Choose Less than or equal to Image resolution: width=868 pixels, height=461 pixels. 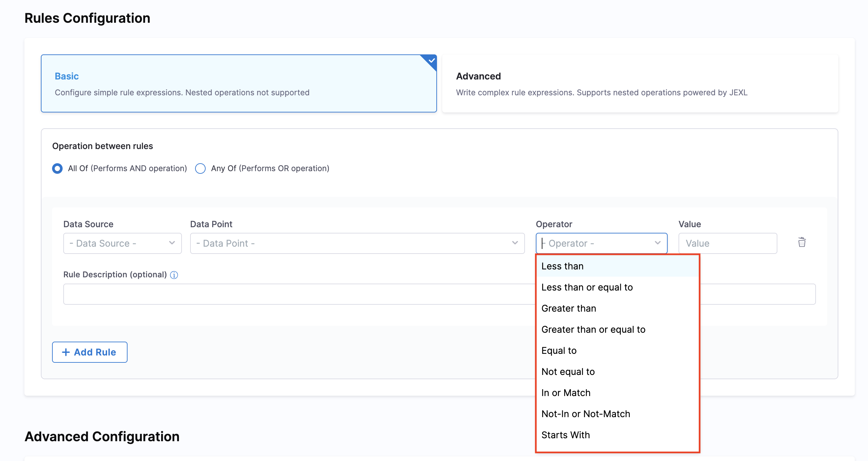point(587,287)
